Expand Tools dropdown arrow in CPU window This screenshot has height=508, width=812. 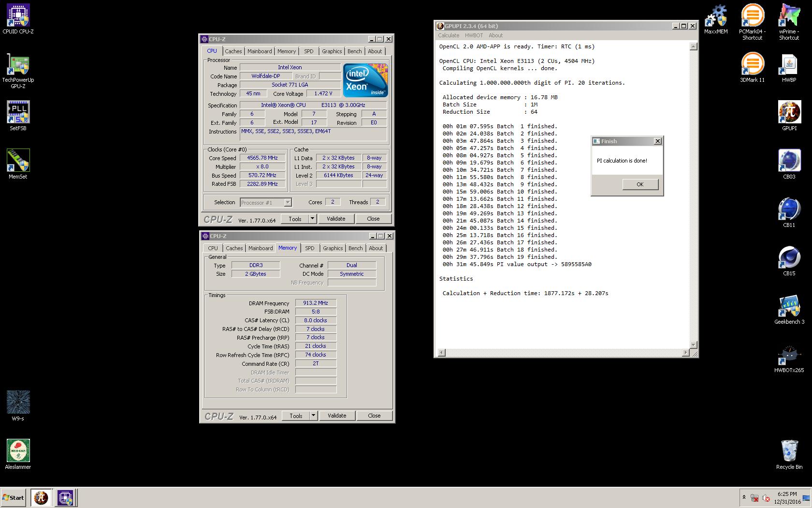(x=312, y=219)
